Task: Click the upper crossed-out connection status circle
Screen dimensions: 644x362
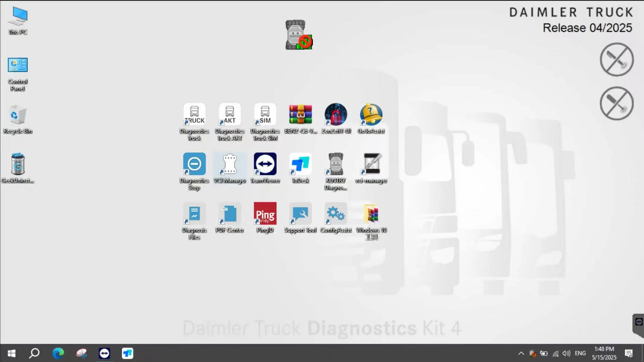Action: click(616, 60)
